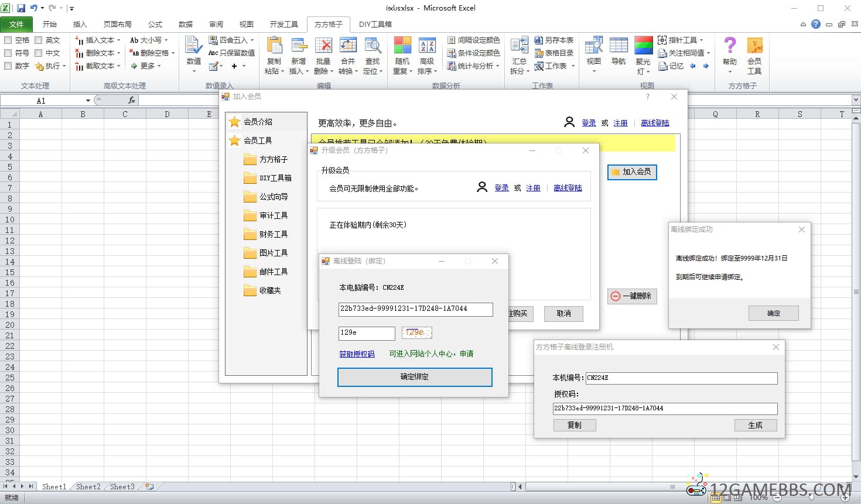Click 另存本表 save-sheet-as tool
Image resolution: width=861 pixels, height=504 pixels.
[x=553, y=40]
